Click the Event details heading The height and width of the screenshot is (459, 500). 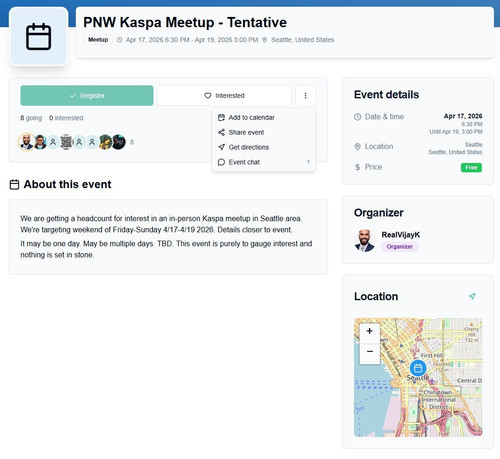coord(386,95)
